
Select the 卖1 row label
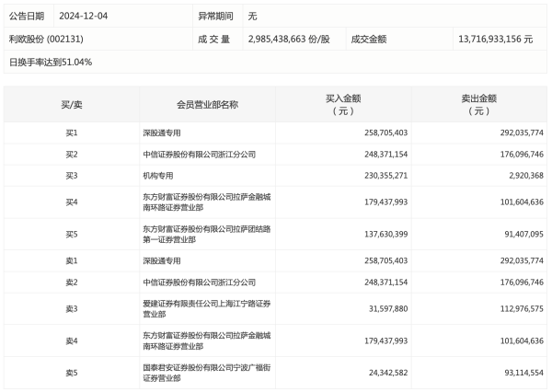coord(72,260)
